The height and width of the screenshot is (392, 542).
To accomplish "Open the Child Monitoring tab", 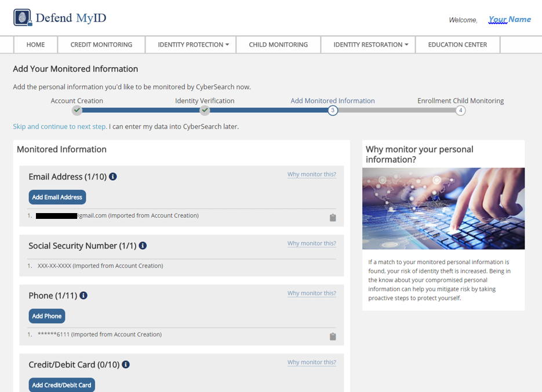I will click(278, 45).
